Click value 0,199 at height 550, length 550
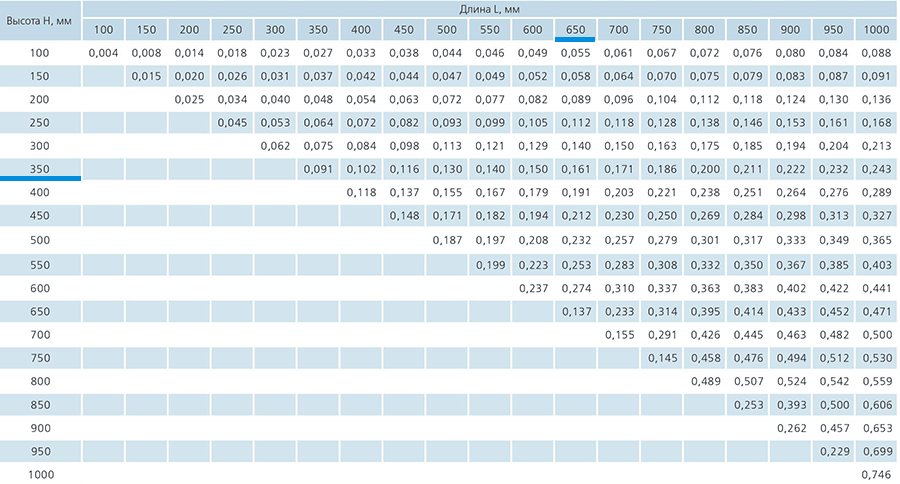900x484 pixels. pyautogui.click(x=490, y=265)
